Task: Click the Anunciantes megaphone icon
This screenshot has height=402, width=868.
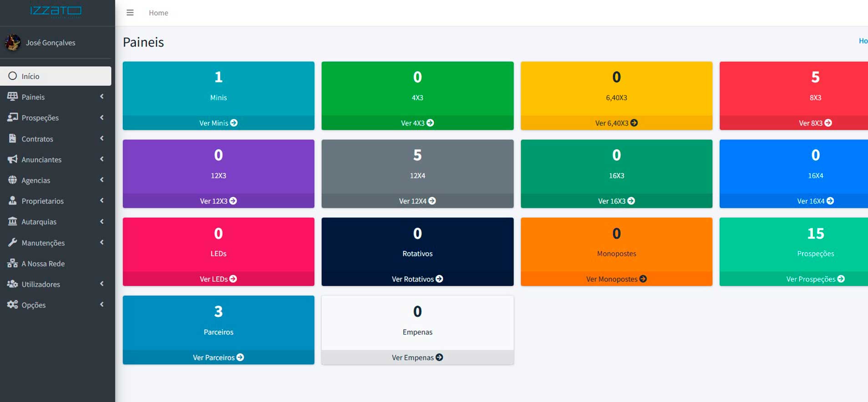Action: 12,159
